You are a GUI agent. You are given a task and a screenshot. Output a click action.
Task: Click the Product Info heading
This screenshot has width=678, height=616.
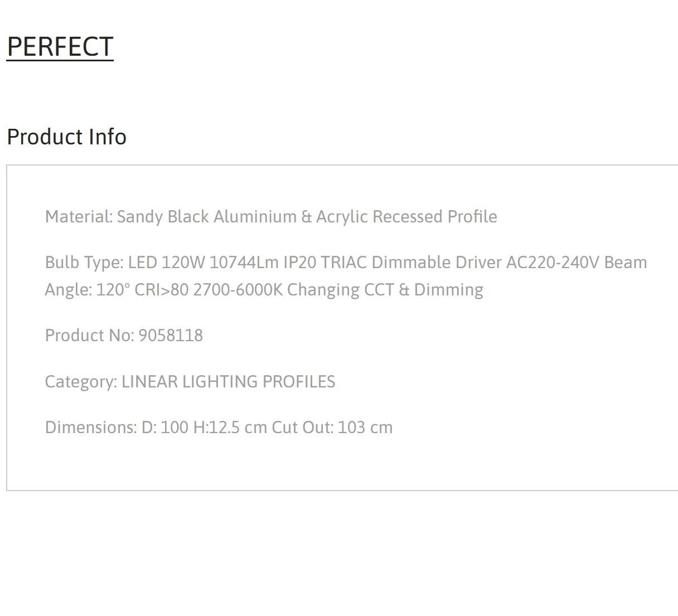tap(67, 137)
